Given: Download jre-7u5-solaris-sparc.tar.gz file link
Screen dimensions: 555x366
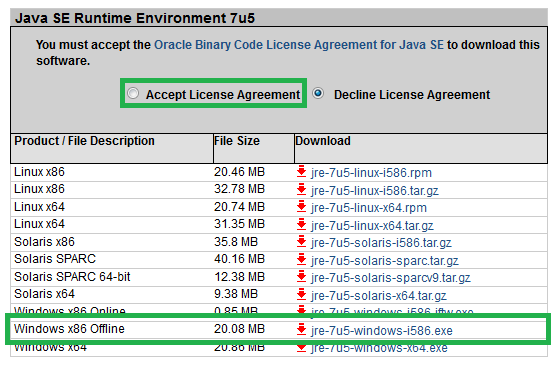Looking at the screenshot, I should (x=384, y=261).
